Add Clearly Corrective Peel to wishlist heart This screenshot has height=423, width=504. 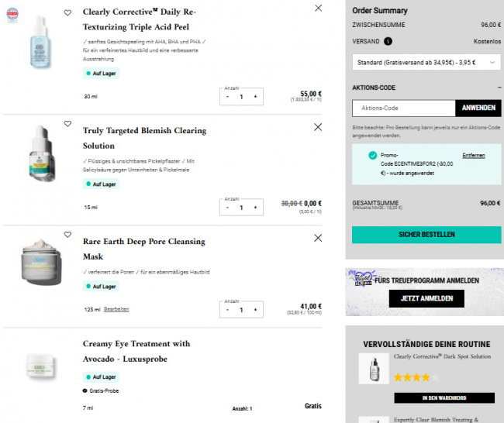pos(67,12)
